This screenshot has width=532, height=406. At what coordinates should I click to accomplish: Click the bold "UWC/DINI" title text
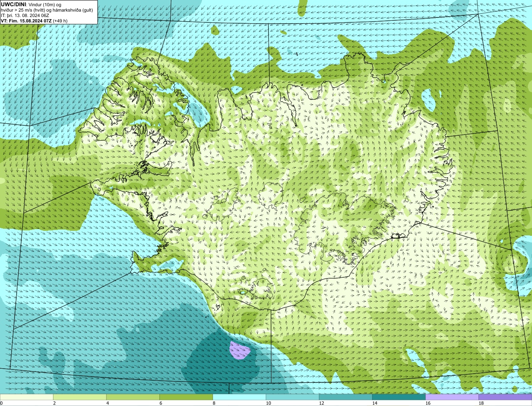point(14,4)
